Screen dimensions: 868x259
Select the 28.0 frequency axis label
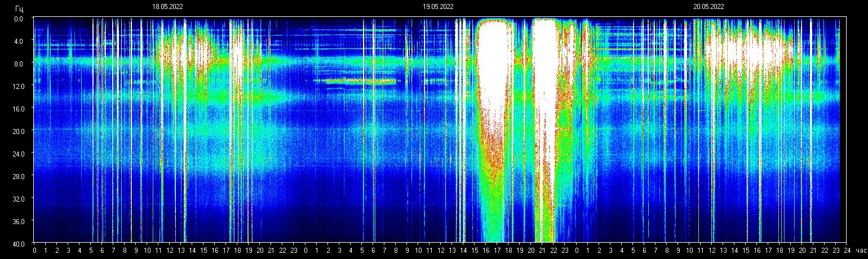pyautogui.click(x=18, y=176)
